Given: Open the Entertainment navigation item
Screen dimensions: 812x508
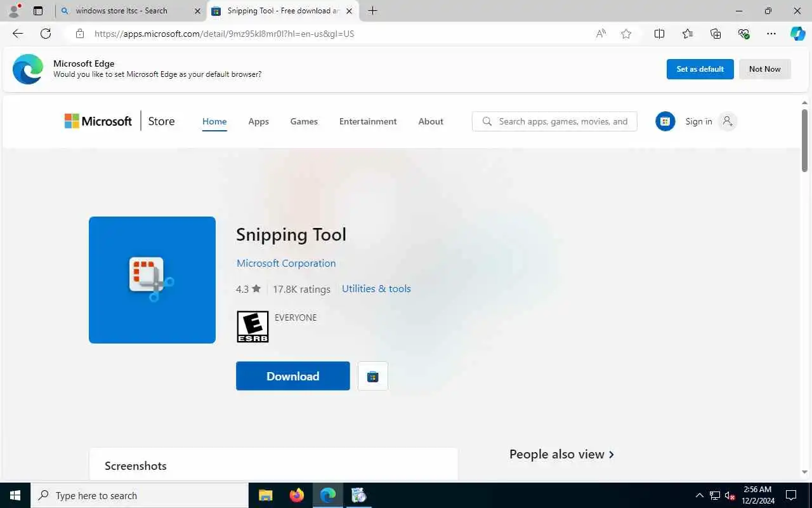Looking at the screenshot, I should coord(368,121).
